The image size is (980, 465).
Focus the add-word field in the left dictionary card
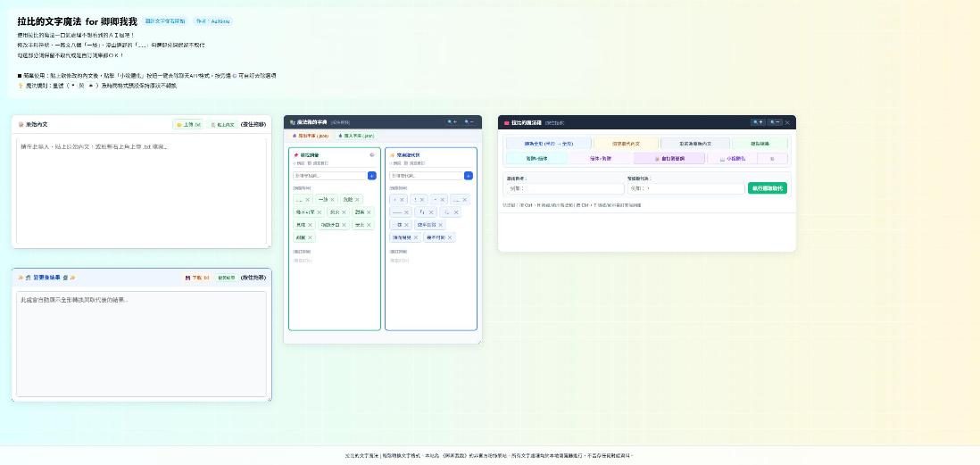tap(330, 176)
